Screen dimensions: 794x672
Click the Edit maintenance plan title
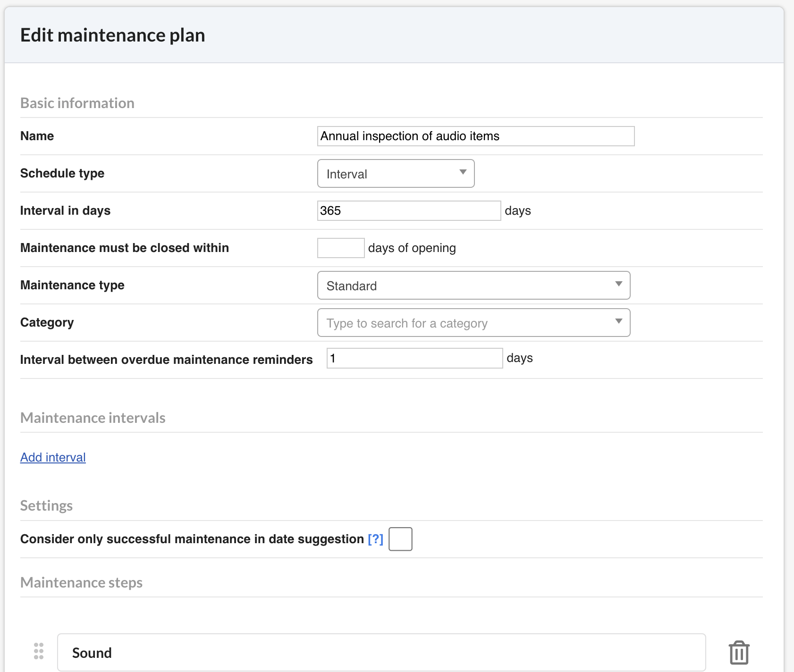[x=112, y=35]
